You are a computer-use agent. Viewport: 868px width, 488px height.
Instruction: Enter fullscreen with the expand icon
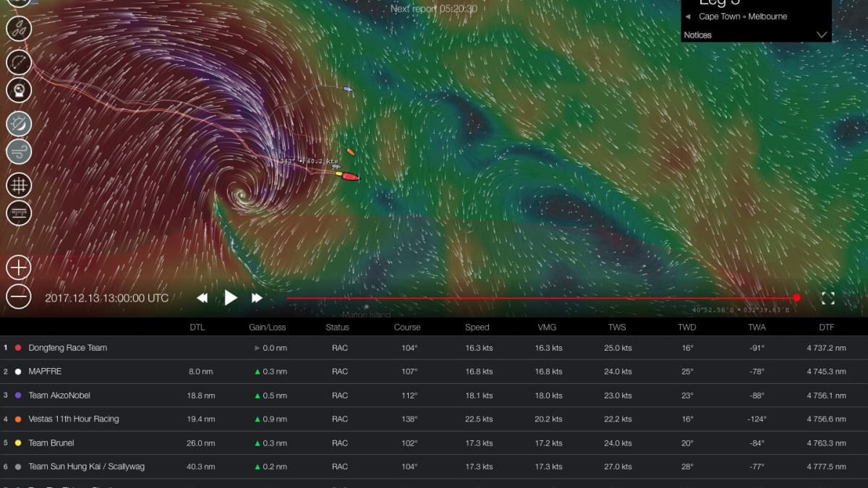828,298
